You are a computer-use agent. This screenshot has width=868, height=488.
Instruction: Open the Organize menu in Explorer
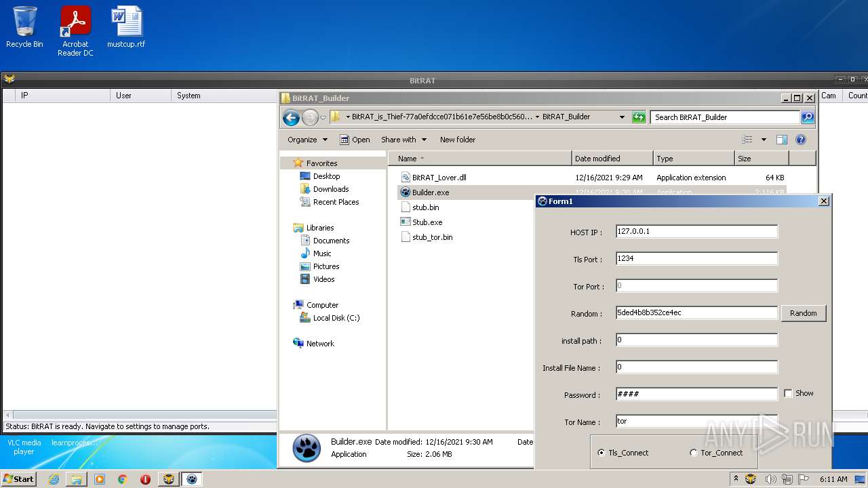[307, 140]
